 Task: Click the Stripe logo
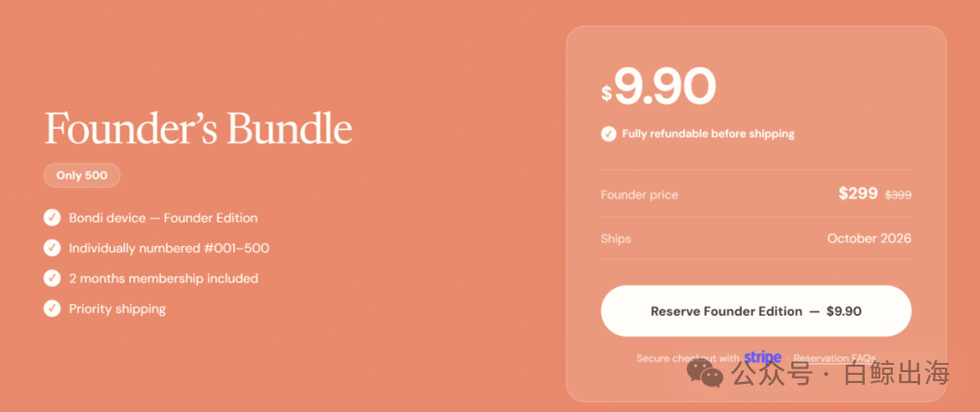[762, 358]
